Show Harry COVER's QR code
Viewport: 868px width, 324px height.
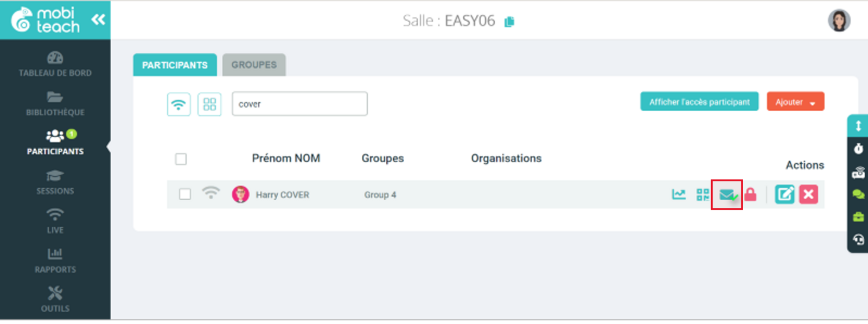click(703, 194)
